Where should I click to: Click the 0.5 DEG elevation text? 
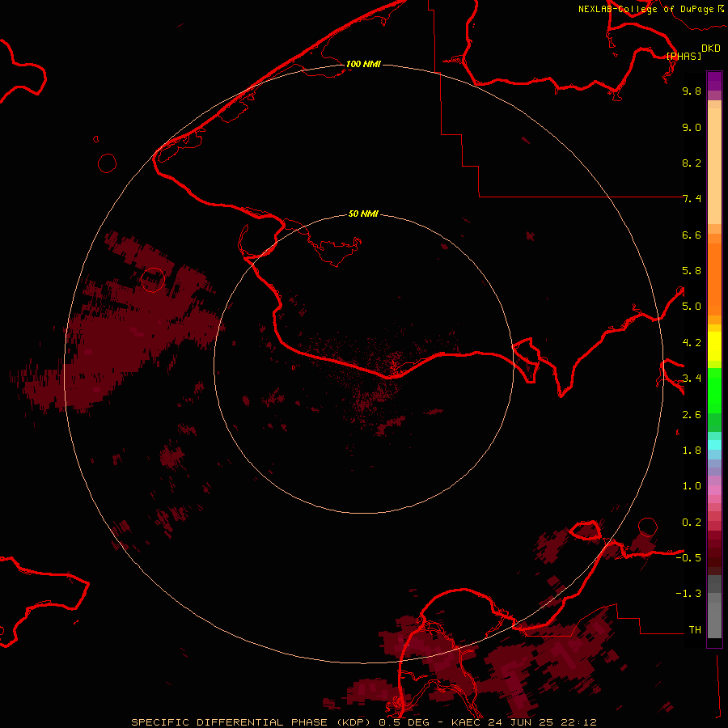[x=403, y=722]
